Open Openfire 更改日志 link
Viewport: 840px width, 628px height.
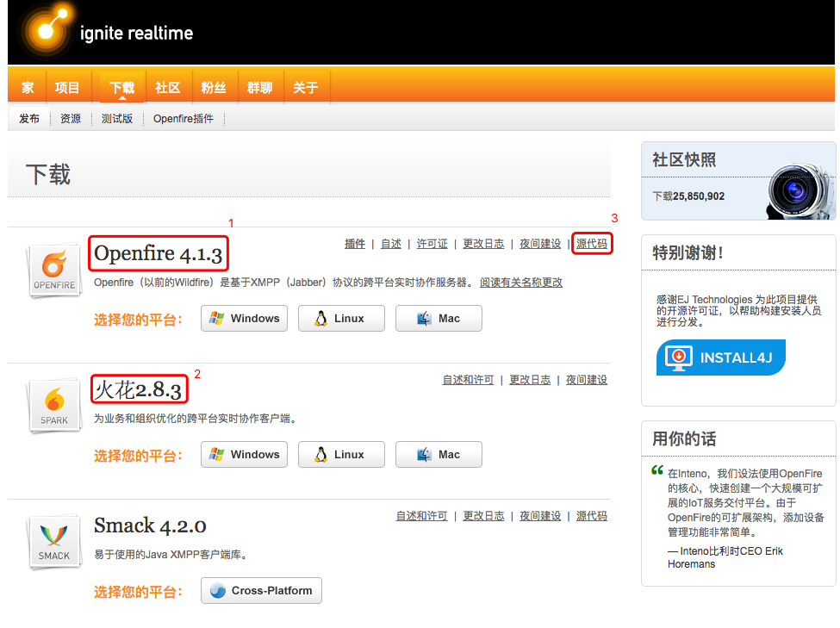483,244
